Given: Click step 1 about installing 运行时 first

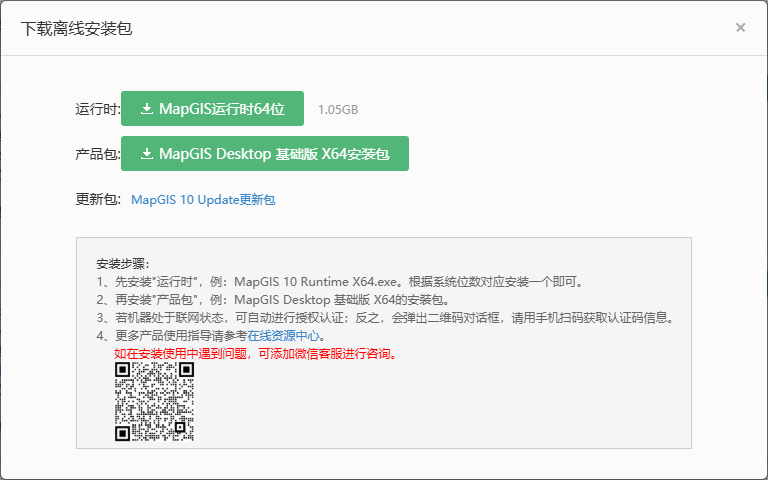Looking at the screenshot, I should (340, 282).
